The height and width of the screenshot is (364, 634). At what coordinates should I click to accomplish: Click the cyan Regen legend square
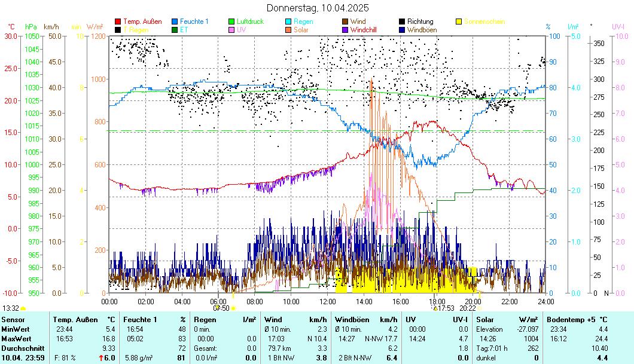288,22
